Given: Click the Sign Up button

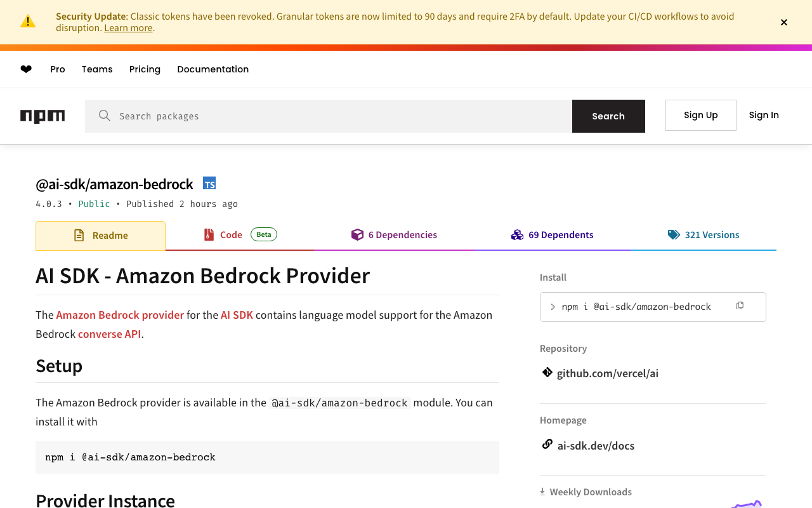Looking at the screenshot, I should tap(700, 115).
